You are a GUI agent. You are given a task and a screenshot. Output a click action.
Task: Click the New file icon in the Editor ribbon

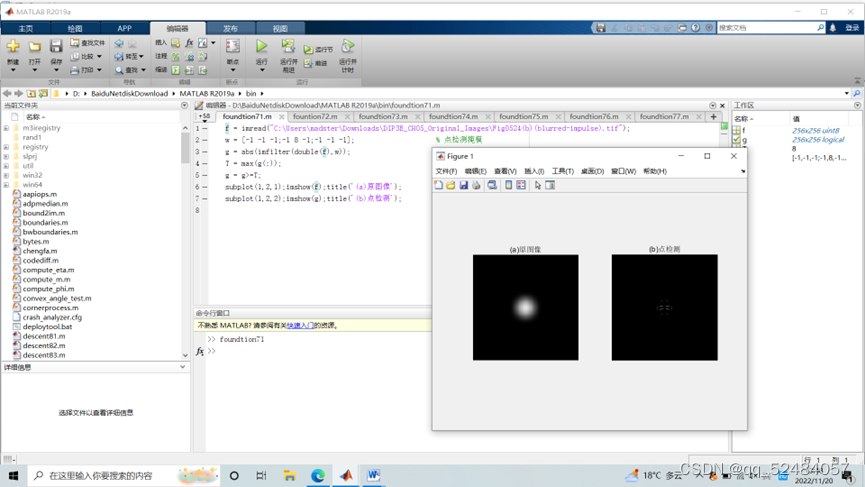coord(13,46)
